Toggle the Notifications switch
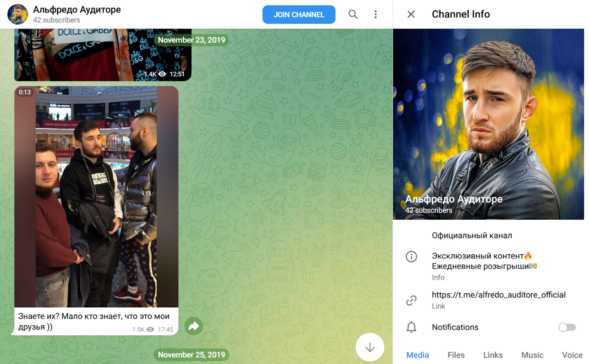589x364 pixels. [567, 327]
